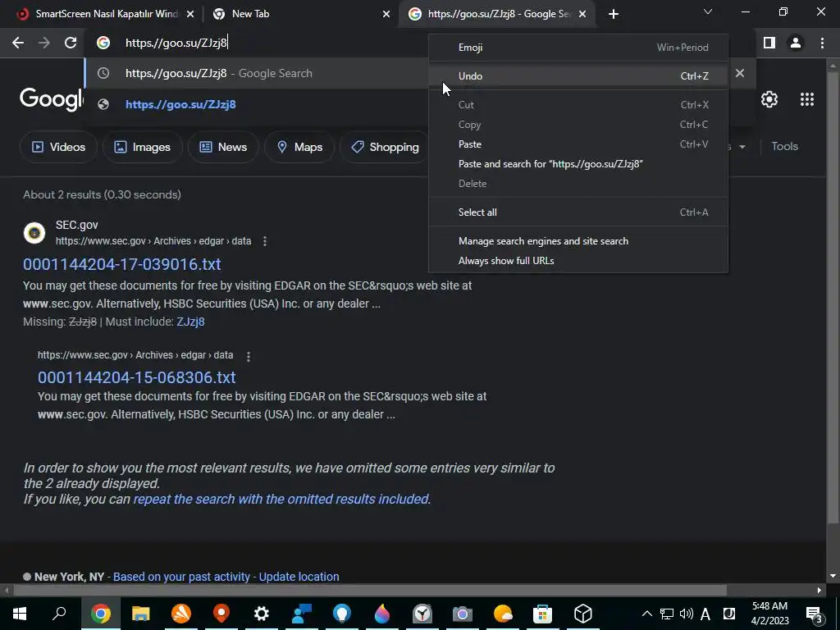Open the Chrome profile avatar menu
The image size is (840, 630).
coord(796,43)
